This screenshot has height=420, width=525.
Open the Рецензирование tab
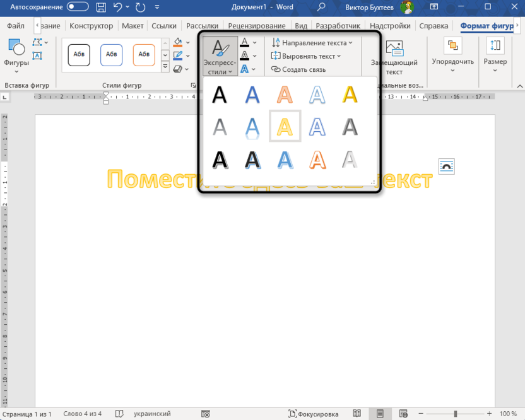246,26
